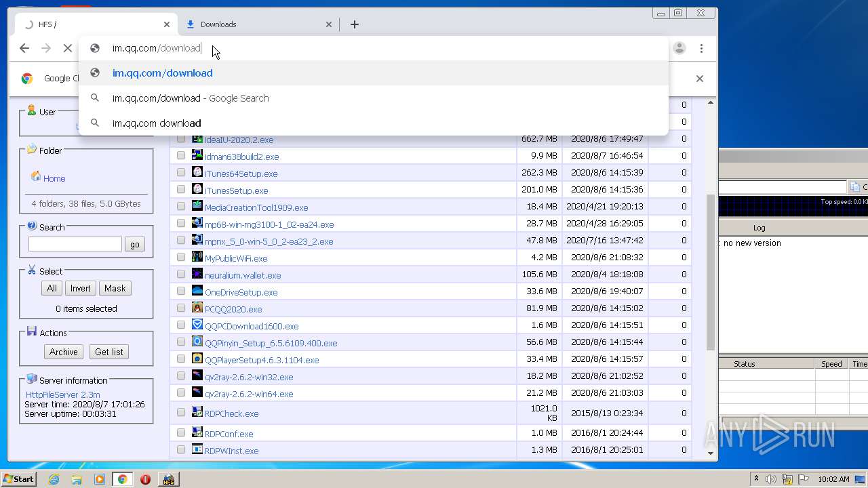Click the HFS taskbar icon
The height and width of the screenshot is (488, 868).
[168, 479]
